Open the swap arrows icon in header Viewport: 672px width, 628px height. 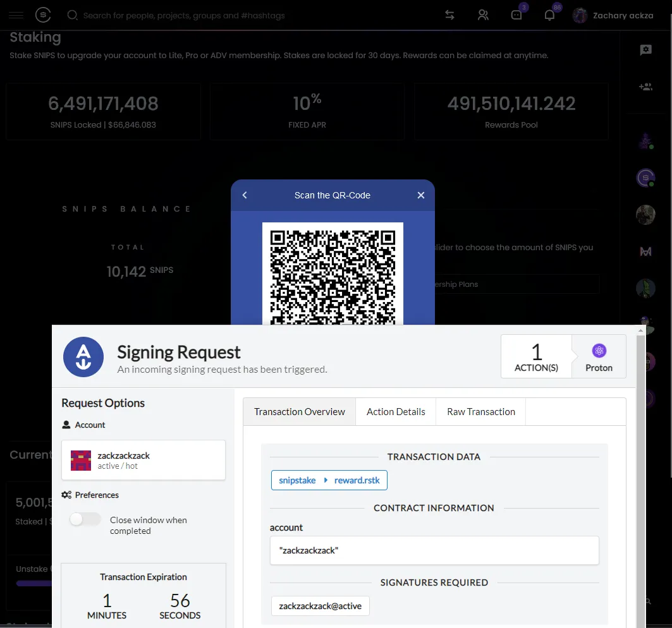coord(449,15)
